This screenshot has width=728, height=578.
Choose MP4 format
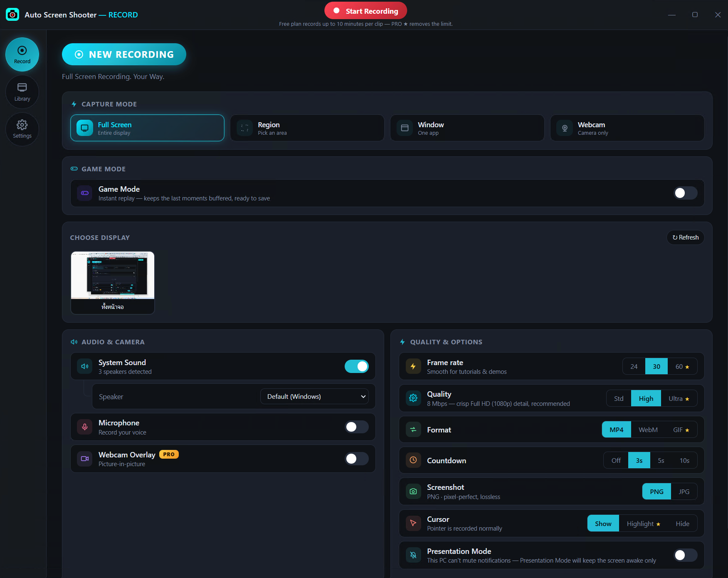[617, 430]
